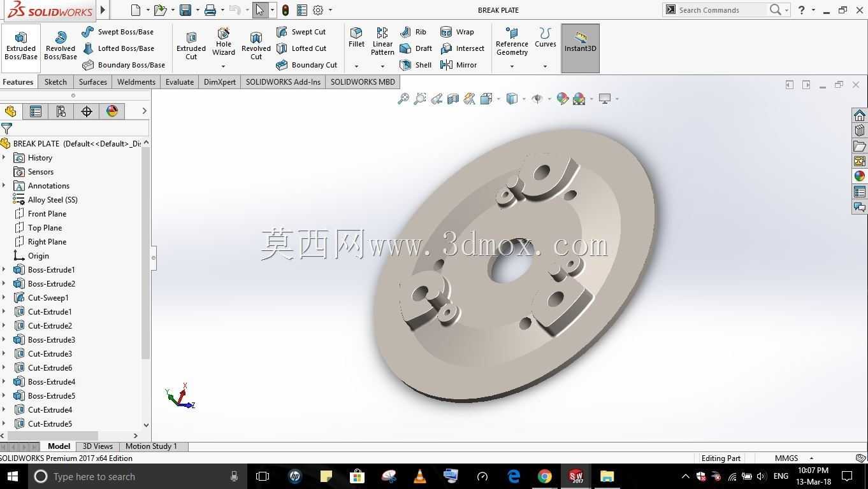
Task: Open the Appearances task pane tab
Action: pyautogui.click(x=860, y=176)
